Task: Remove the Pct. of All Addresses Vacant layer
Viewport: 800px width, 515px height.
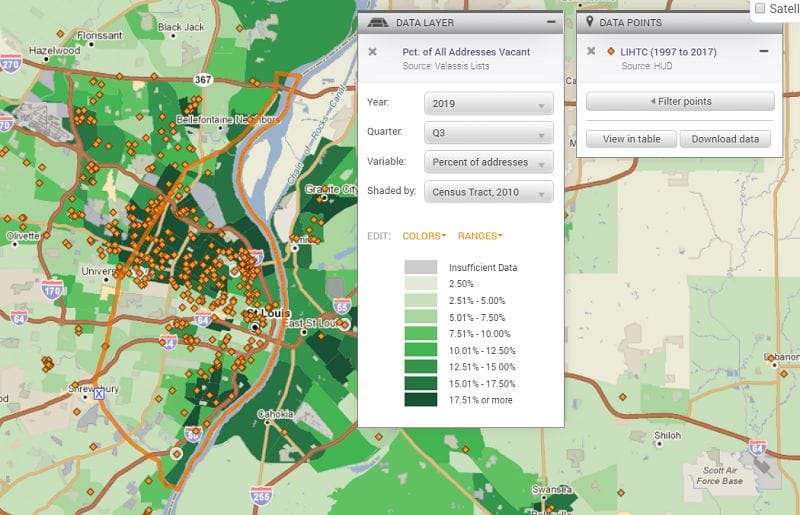Action: pos(372,52)
